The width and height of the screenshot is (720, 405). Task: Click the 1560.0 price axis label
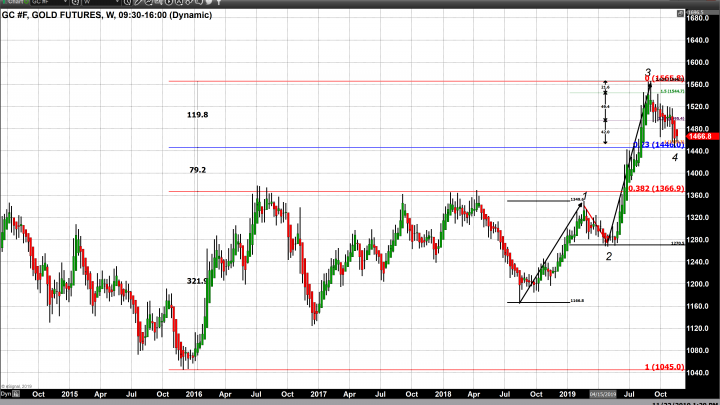pos(698,84)
